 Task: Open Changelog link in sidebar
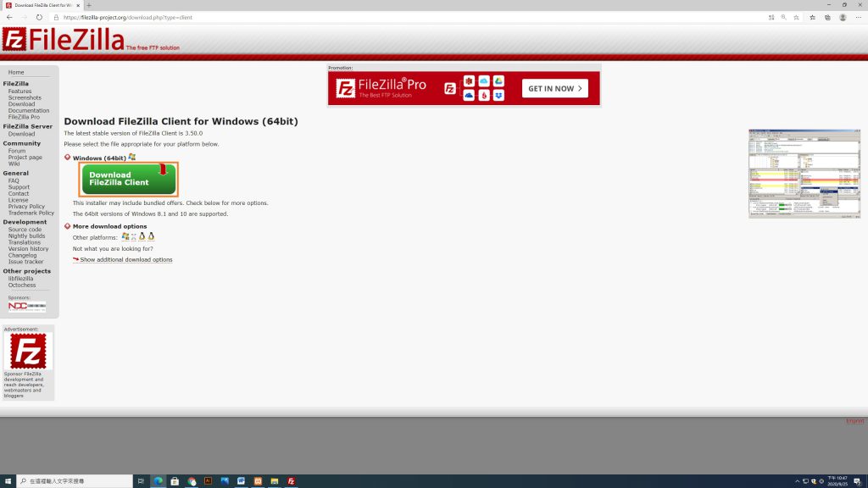(x=22, y=256)
